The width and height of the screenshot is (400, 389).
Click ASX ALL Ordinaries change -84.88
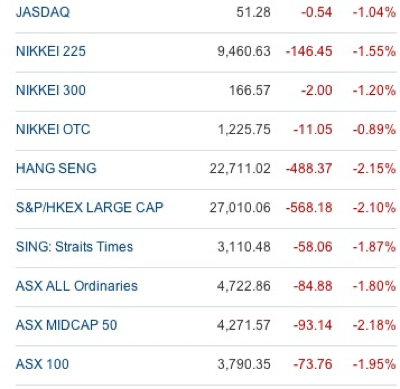[x=313, y=286]
